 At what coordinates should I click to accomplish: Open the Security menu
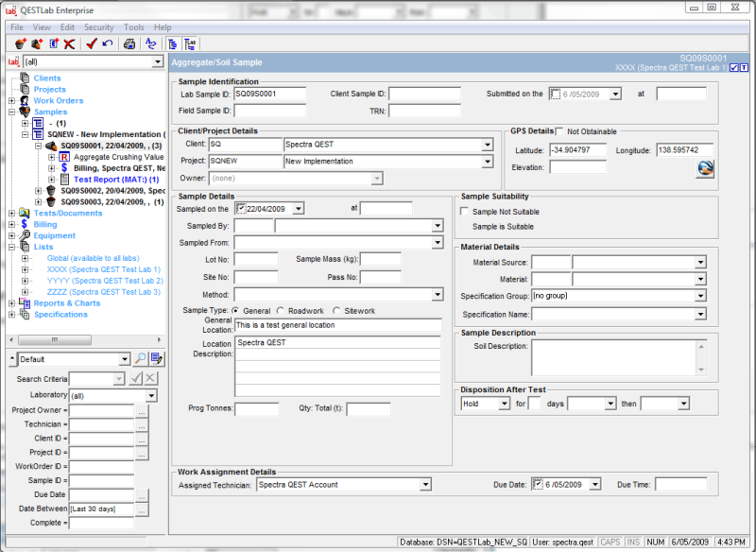click(97, 26)
